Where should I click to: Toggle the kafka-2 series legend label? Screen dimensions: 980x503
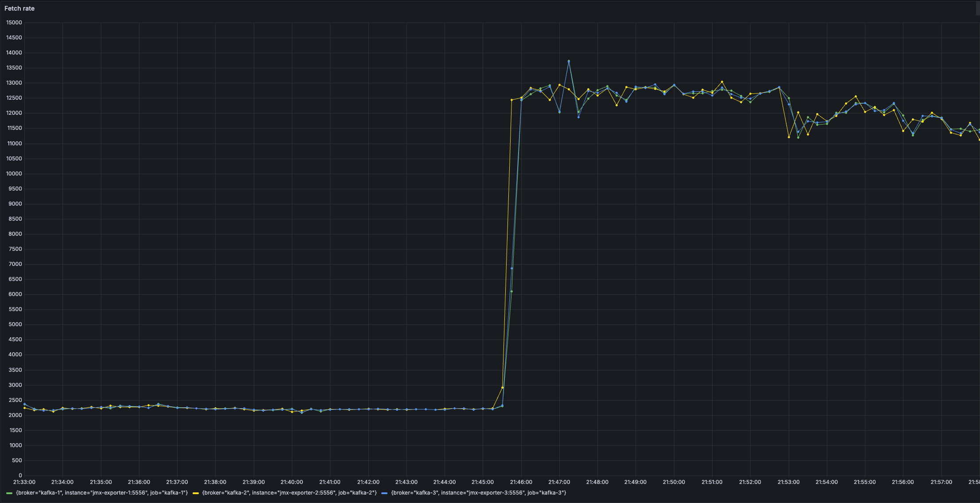coord(289,493)
